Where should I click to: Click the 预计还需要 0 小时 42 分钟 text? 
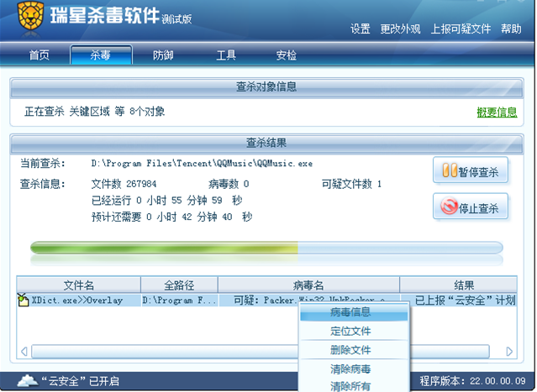pyautogui.click(x=172, y=217)
